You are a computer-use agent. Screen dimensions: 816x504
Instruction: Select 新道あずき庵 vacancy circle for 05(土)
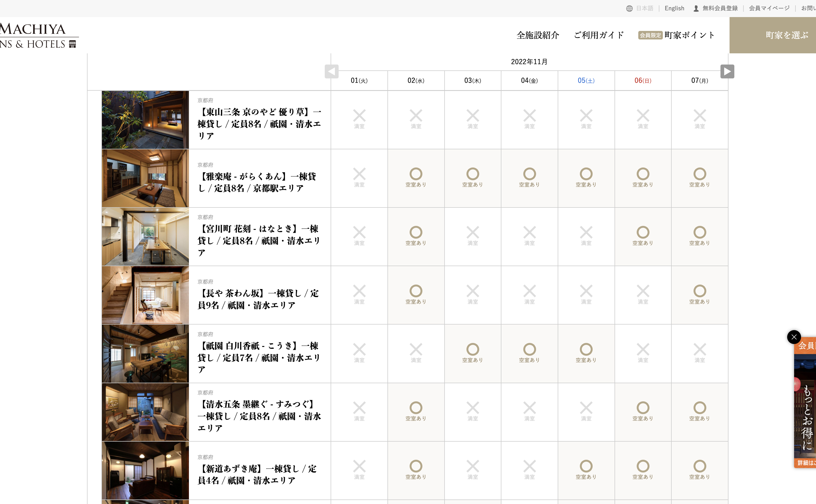586,466
